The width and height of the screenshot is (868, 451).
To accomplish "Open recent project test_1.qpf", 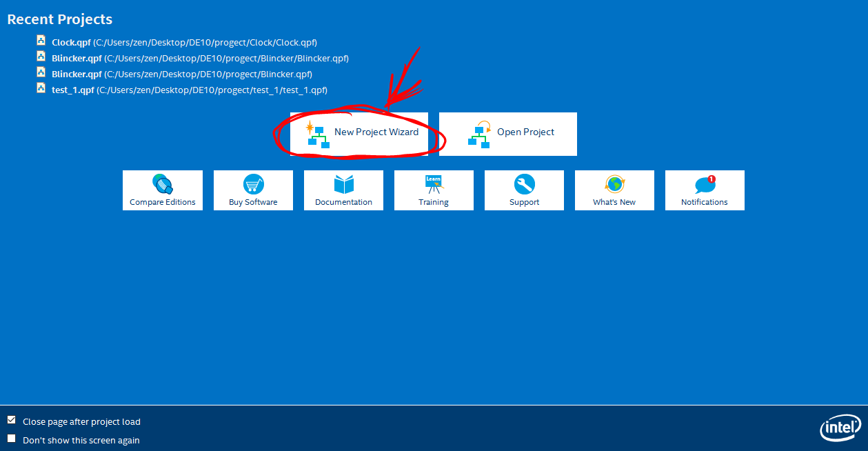I will (x=190, y=90).
